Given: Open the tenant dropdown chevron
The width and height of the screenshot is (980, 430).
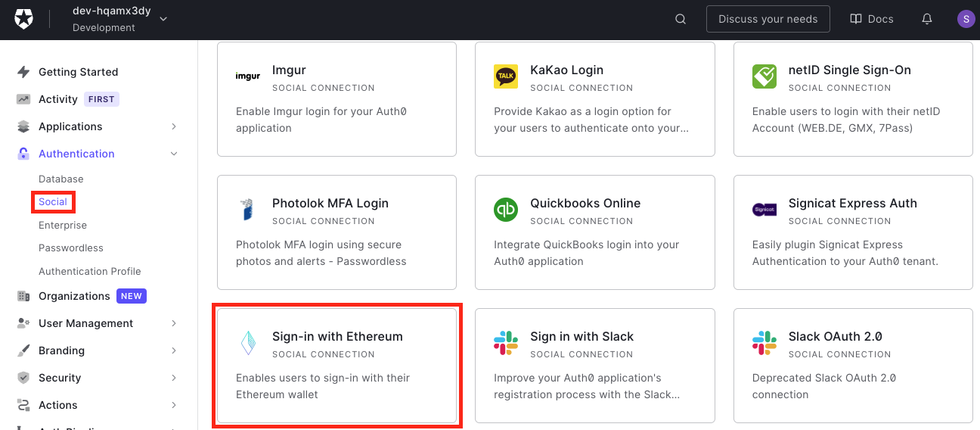Looking at the screenshot, I should coord(164,19).
